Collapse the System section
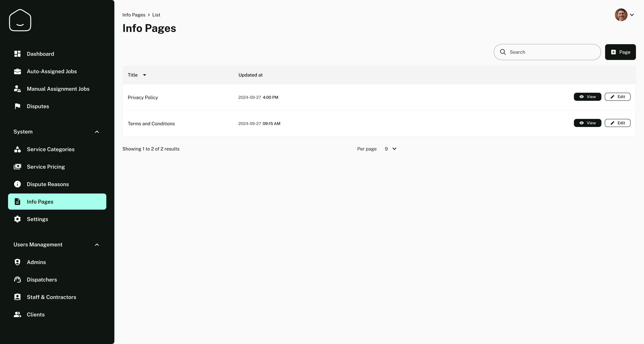Screen dimensions: 644x344 coord(97,132)
